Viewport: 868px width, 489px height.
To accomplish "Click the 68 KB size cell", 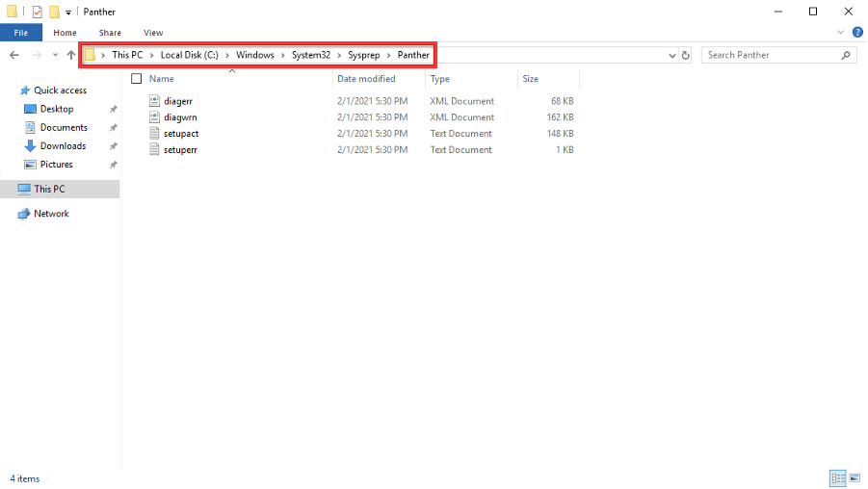I will click(x=562, y=101).
